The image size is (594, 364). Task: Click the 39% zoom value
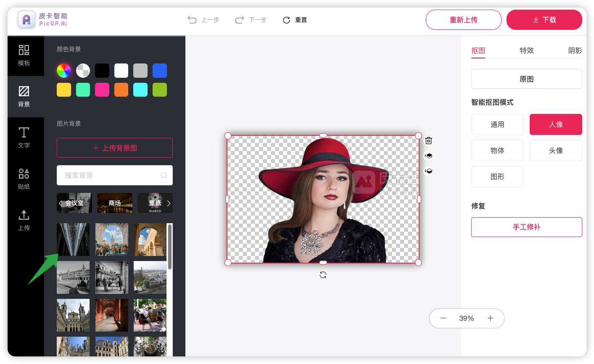tap(467, 318)
